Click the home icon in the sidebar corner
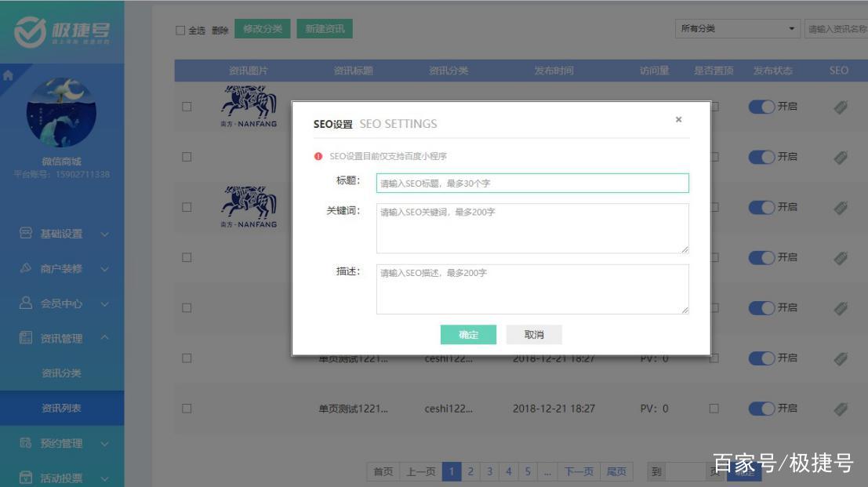868x487 pixels. pos(8,75)
